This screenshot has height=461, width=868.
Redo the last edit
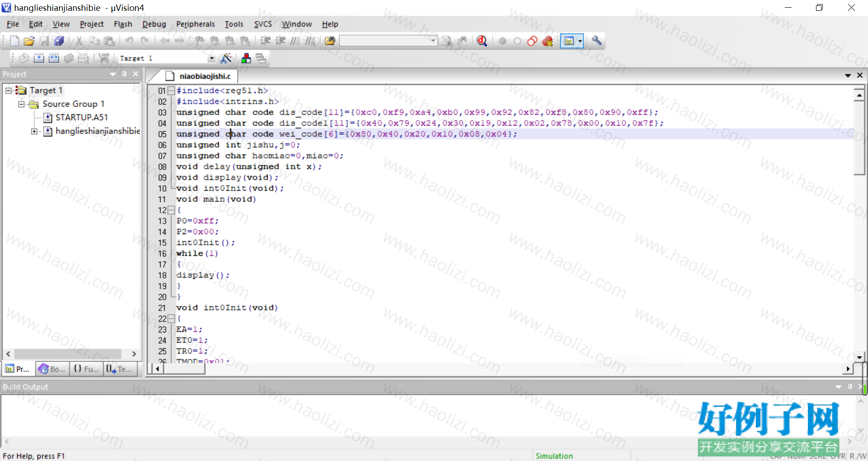144,41
